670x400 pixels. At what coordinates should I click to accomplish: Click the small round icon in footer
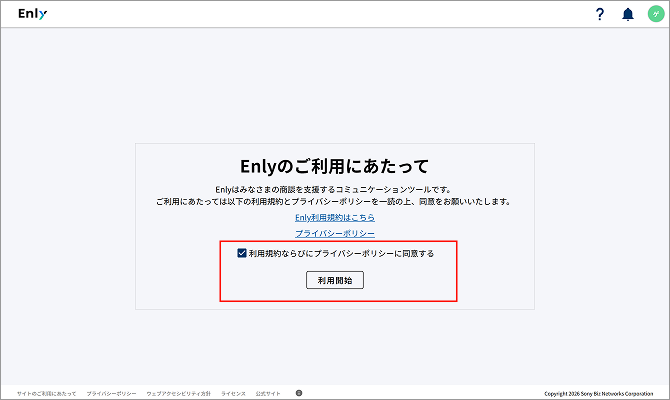click(299, 393)
